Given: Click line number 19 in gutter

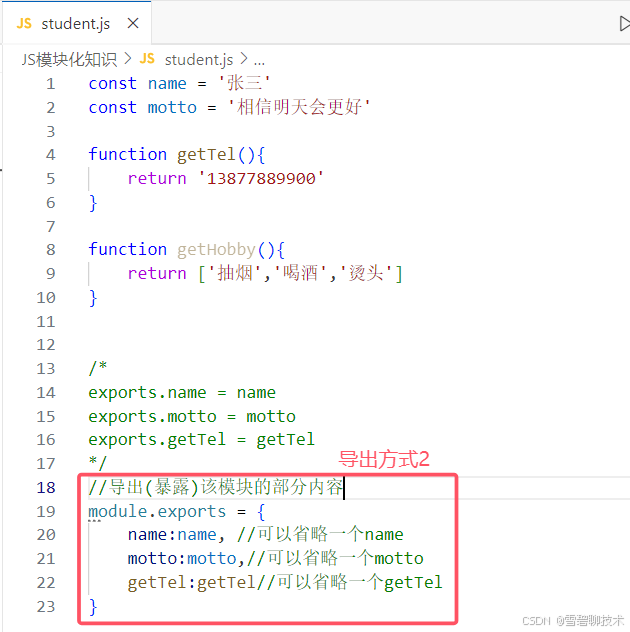Looking at the screenshot, I should (x=46, y=511).
